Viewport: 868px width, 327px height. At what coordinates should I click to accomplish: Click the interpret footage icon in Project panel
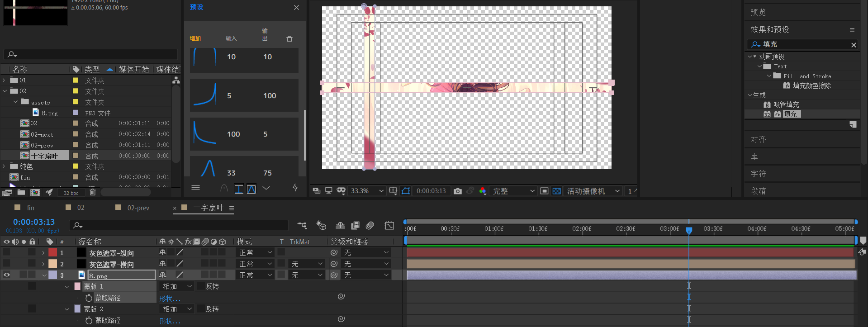pyautogui.click(x=7, y=192)
